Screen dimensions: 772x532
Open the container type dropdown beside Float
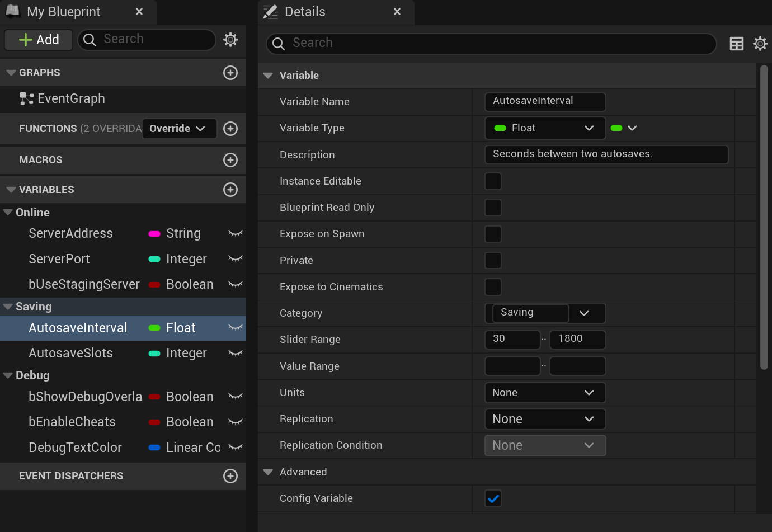[624, 128]
